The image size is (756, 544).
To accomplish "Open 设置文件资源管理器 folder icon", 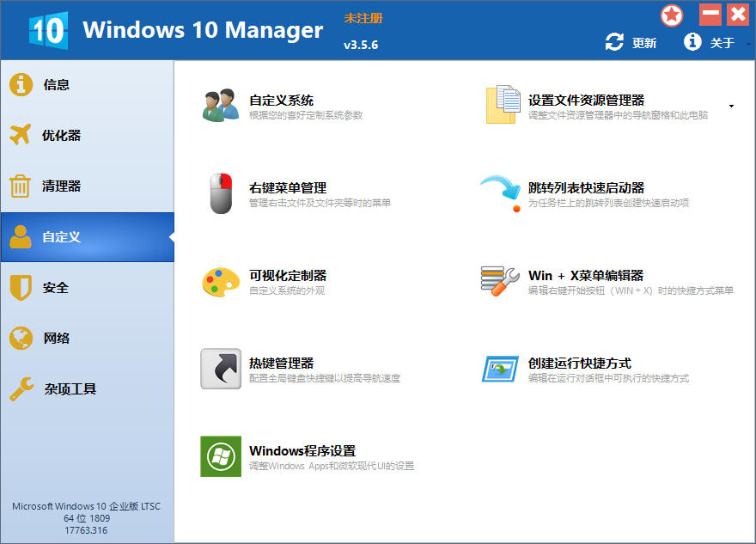I will 503,106.
